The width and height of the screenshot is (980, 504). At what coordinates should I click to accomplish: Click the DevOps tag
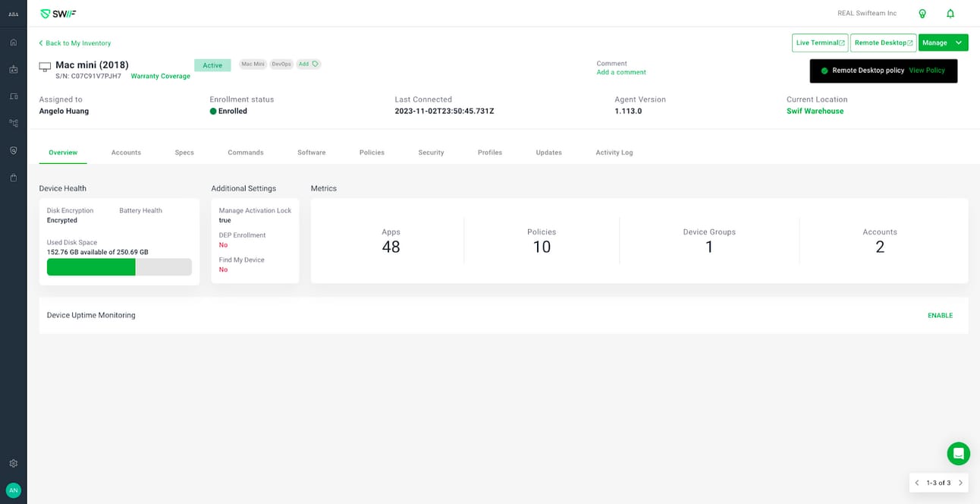coord(281,65)
